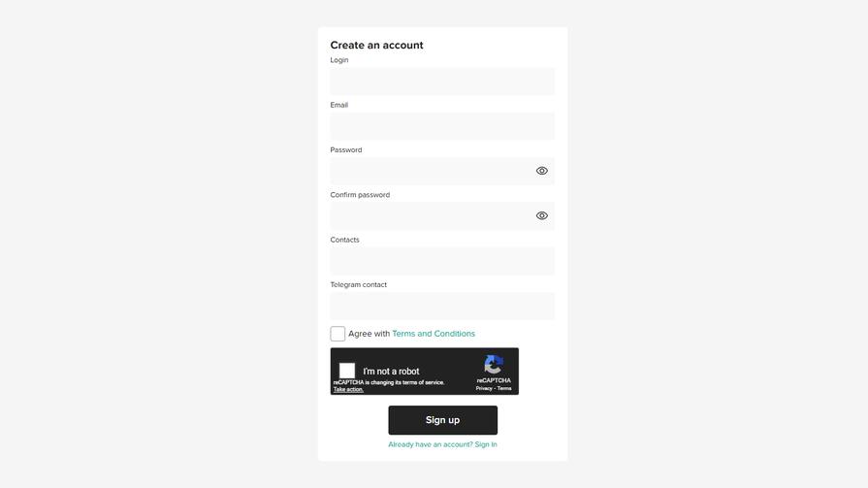This screenshot has width=868, height=488.
Task: Tick the I'm not a robot checkbox
Action: tap(347, 371)
